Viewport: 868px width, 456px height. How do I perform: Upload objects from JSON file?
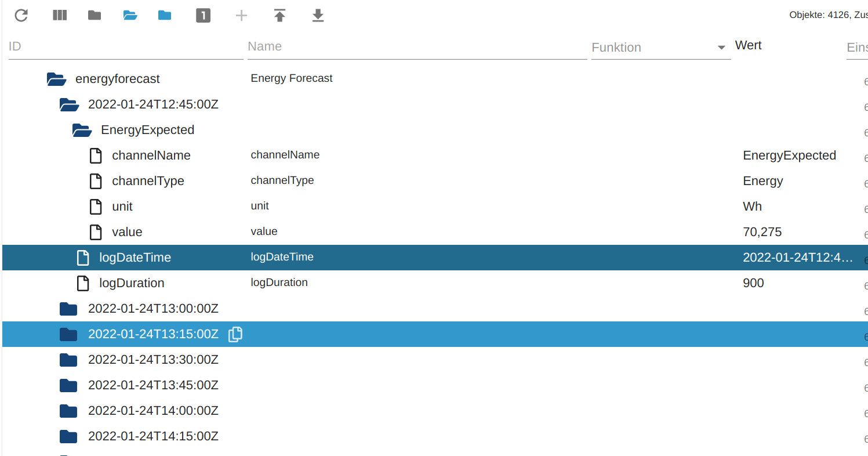279,16
